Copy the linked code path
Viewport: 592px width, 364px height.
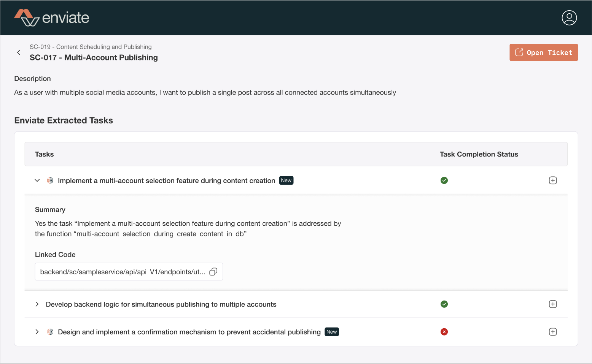click(x=213, y=272)
